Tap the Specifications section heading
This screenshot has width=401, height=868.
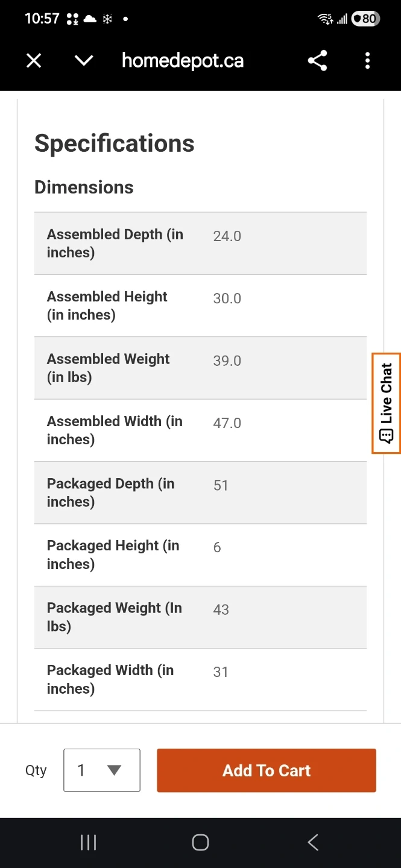tap(115, 143)
